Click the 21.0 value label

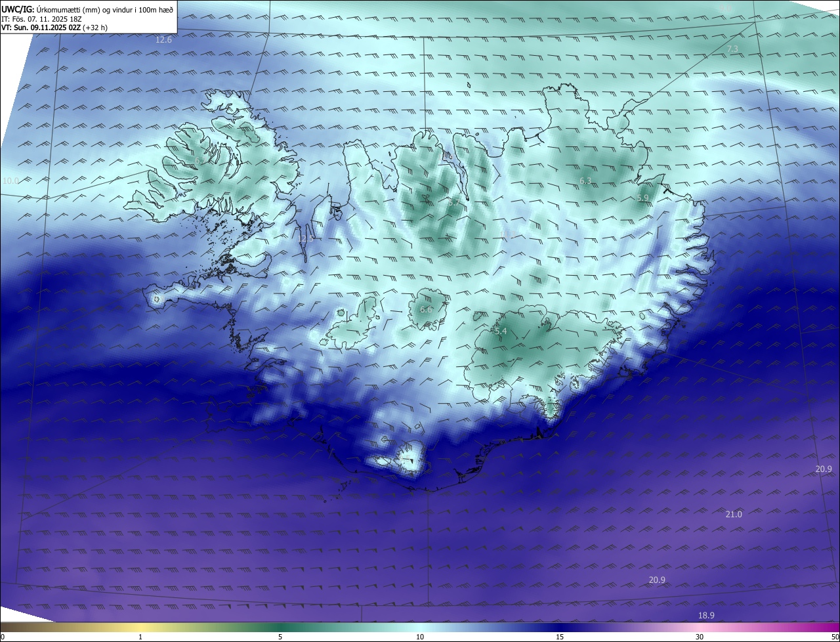click(x=734, y=514)
